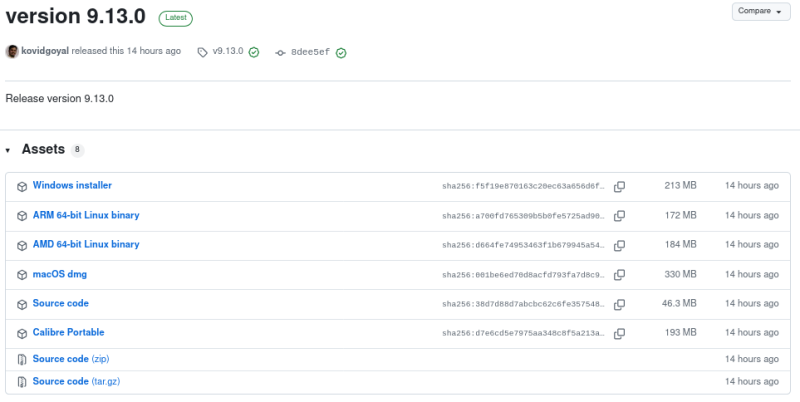Click the archive icon beside Source code (tar.gz)
Image resolution: width=800 pixels, height=402 pixels.
point(22,382)
